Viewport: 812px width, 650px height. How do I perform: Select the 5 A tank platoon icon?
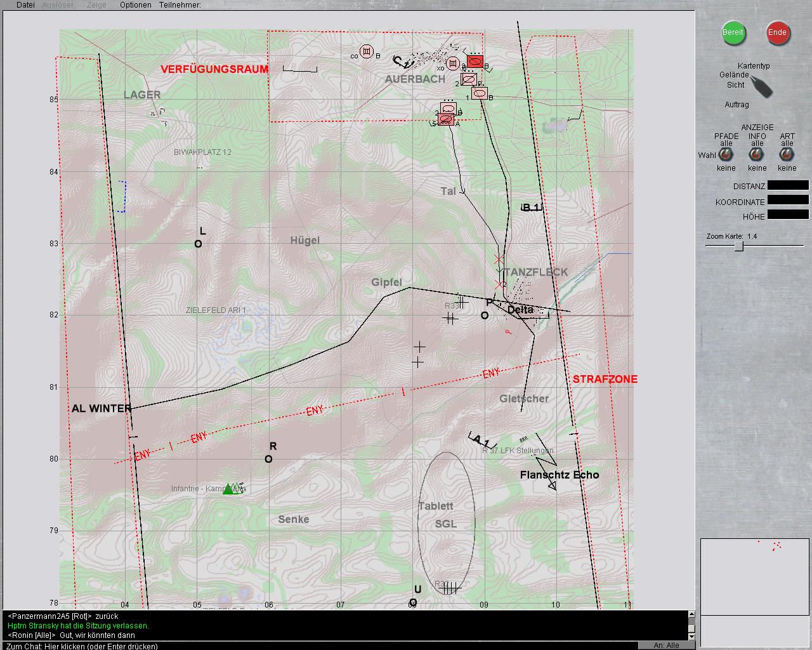(x=447, y=119)
